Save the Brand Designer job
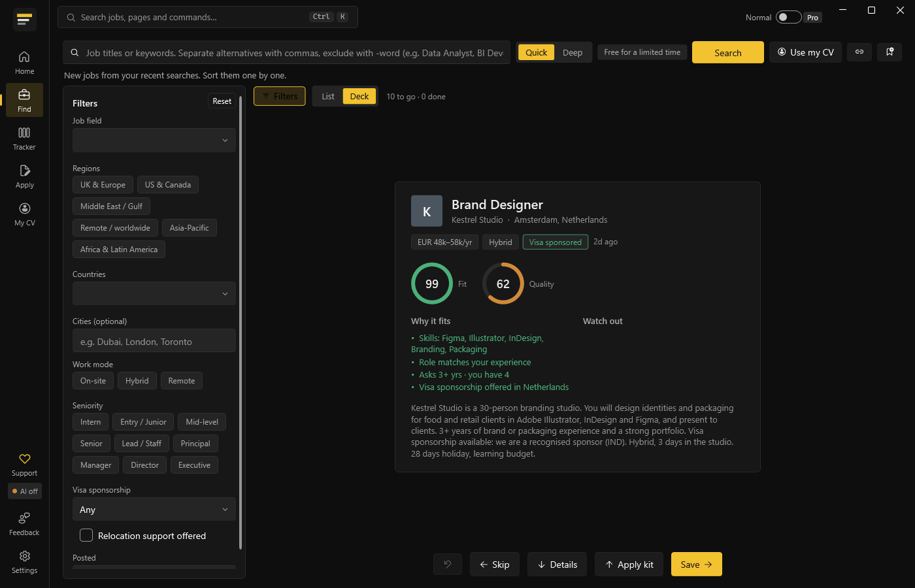Screen dimensions: 915x588 coord(697,564)
